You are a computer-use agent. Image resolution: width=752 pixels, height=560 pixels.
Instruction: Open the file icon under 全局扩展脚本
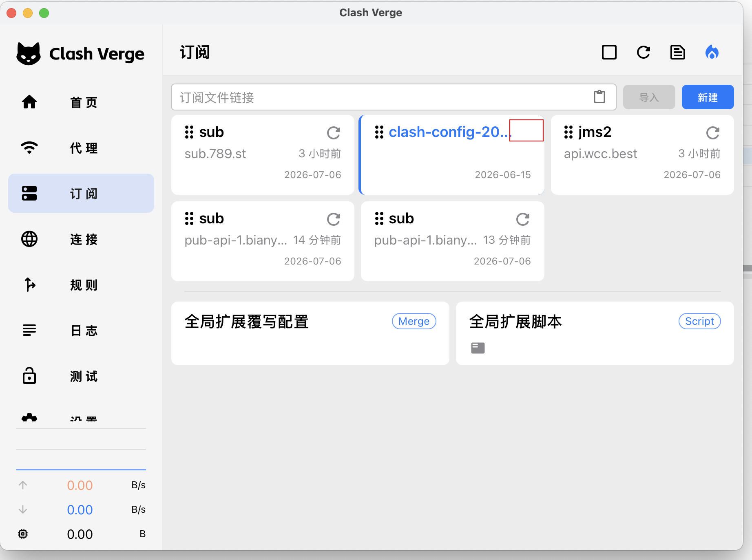[x=478, y=348]
